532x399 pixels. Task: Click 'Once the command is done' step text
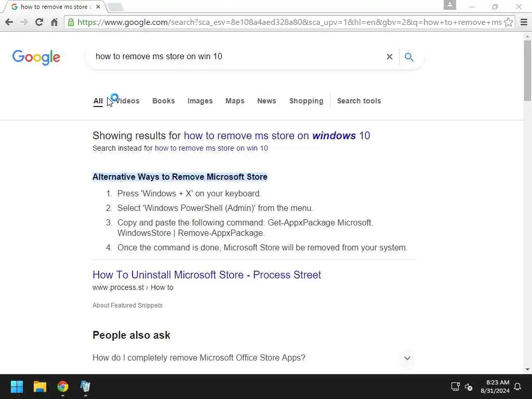coord(262,248)
